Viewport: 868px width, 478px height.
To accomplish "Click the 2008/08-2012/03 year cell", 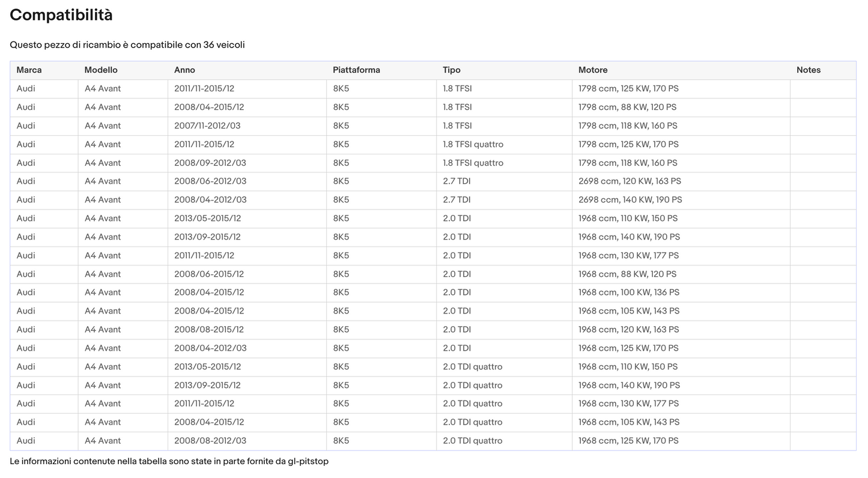I will click(x=210, y=441).
